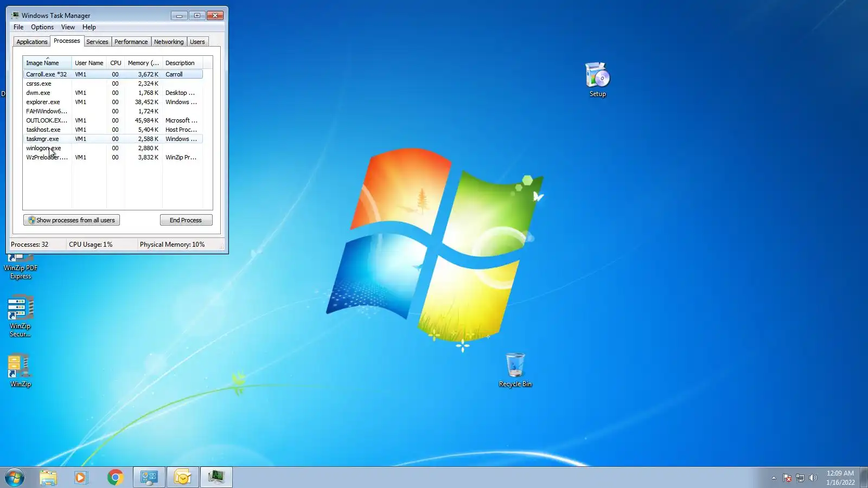
Task: Select the OUTLOOK.EX... process
Action: click(x=113, y=120)
